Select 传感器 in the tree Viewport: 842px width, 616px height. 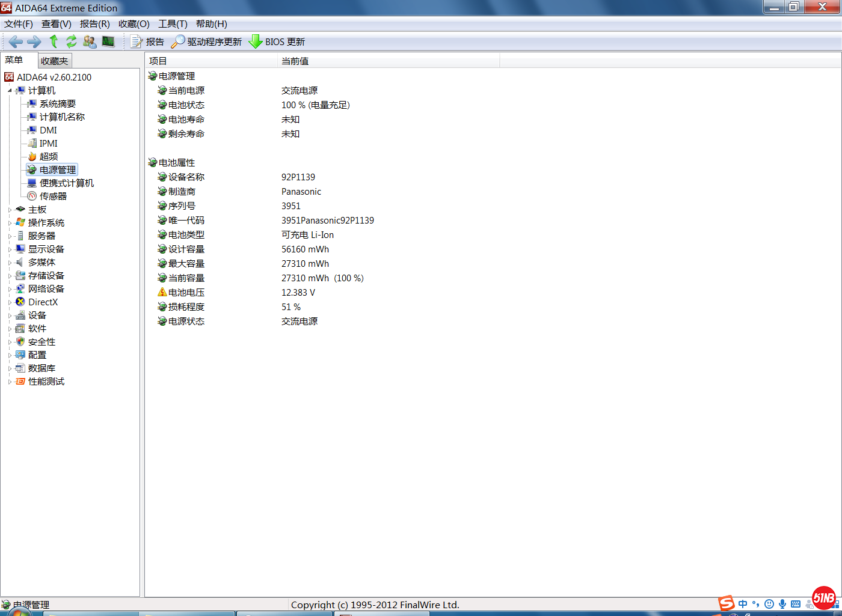[53, 197]
